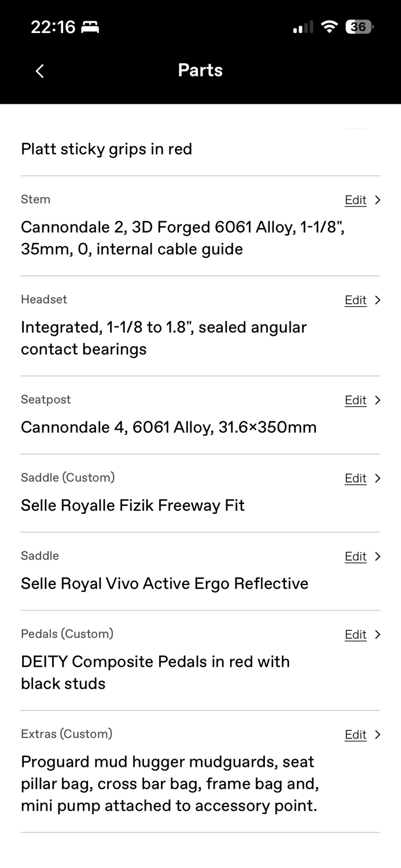This screenshot has width=401, height=868.
Task: Edit the Extras (Custom) entry
Action: [355, 735]
